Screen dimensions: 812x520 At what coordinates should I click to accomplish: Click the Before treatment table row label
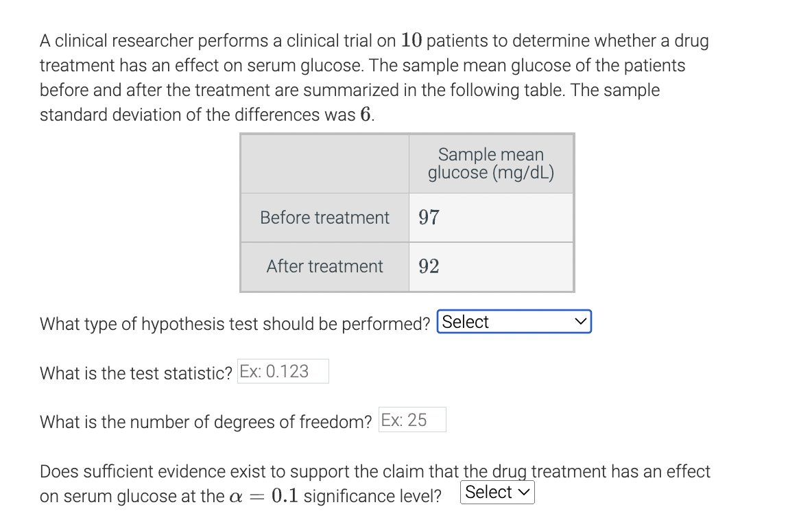324,217
